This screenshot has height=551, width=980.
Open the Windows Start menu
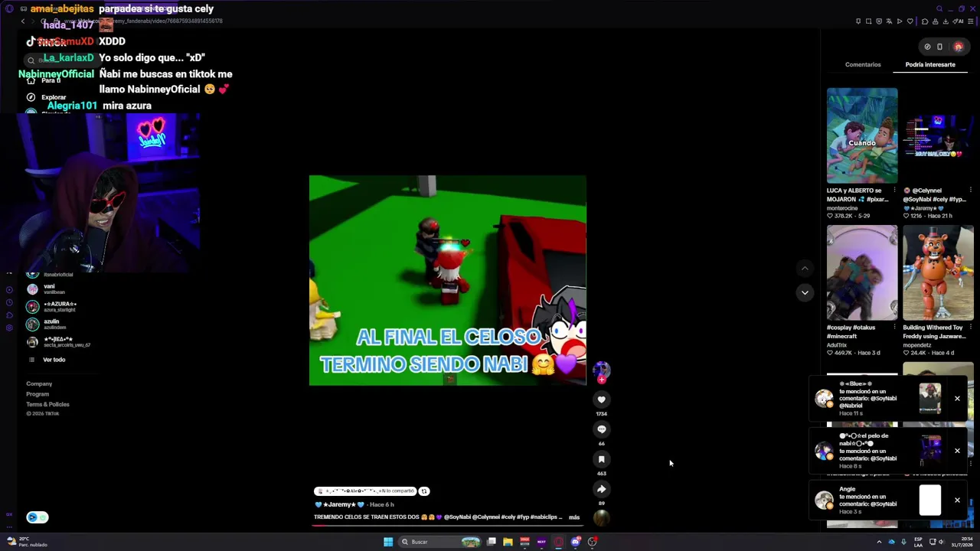[388, 542]
